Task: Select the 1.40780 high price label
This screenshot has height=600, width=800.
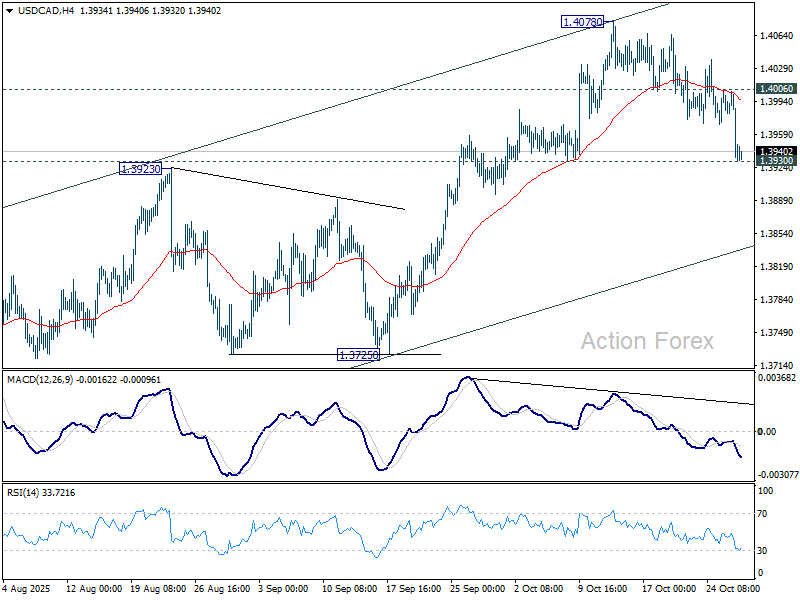Action: 583,21
